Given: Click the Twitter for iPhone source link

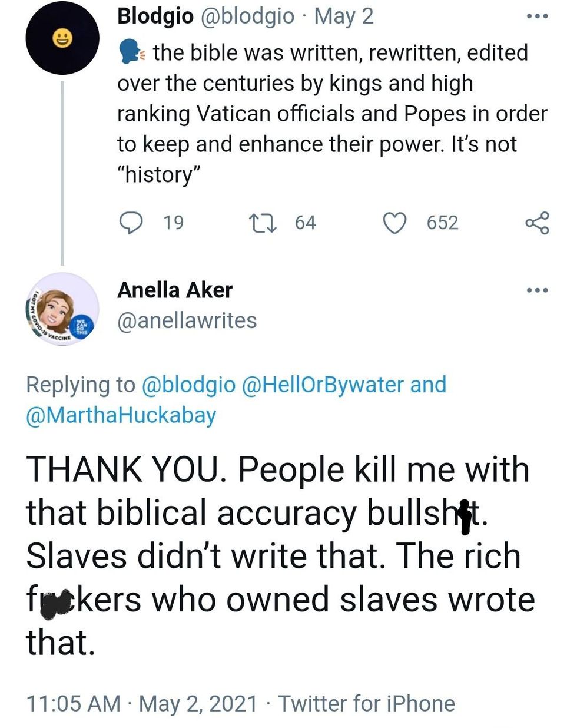Looking at the screenshot, I should [x=366, y=703].
